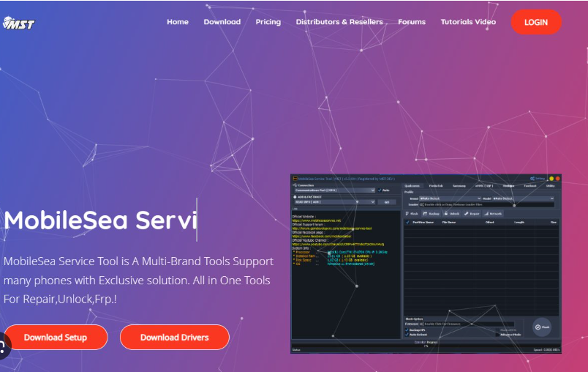Click the red LOGIN button
Image resolution: width=588 pixels, height=372 pixels.
tap(536, 22)
